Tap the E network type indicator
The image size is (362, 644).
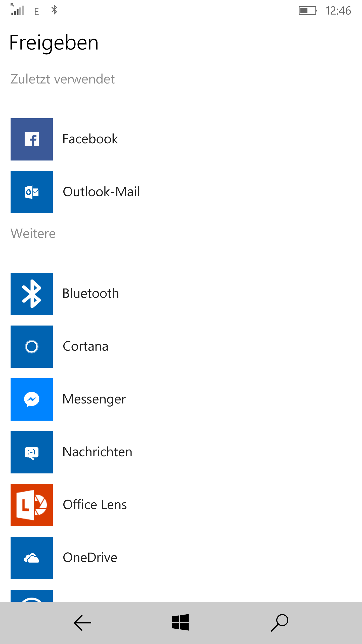pyautogui.click(x=36, y=12)
